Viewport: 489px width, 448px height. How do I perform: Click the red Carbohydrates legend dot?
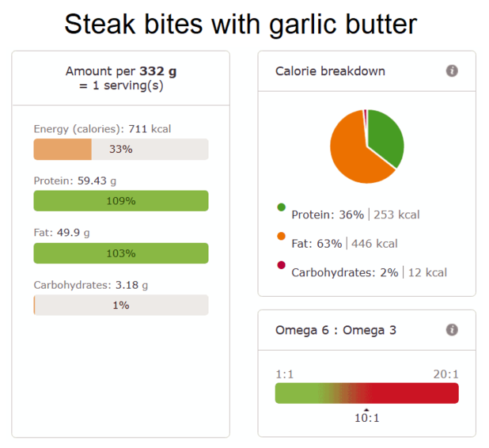tap(281, 265)
